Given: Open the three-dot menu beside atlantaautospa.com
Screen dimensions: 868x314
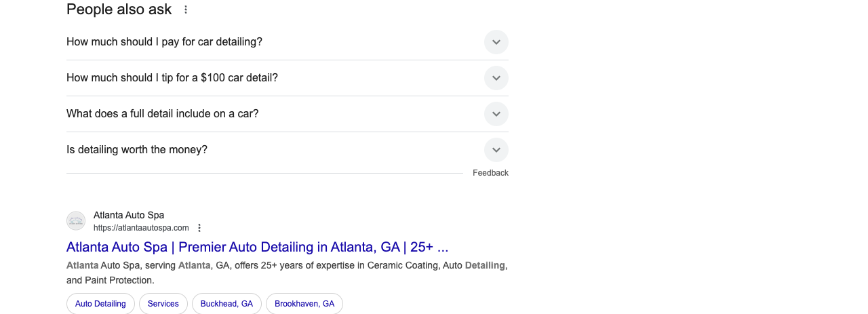Looking at the screenshot, I should [x=199, y=228].
